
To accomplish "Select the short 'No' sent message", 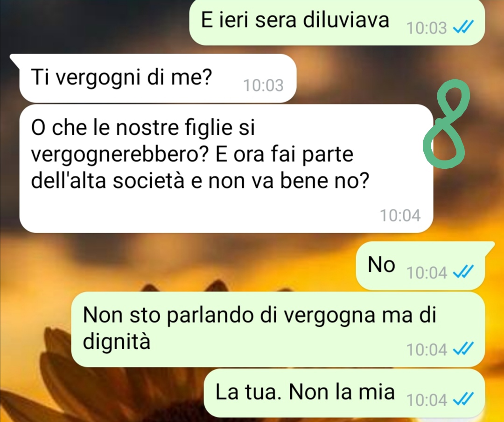I will point(420,266).
